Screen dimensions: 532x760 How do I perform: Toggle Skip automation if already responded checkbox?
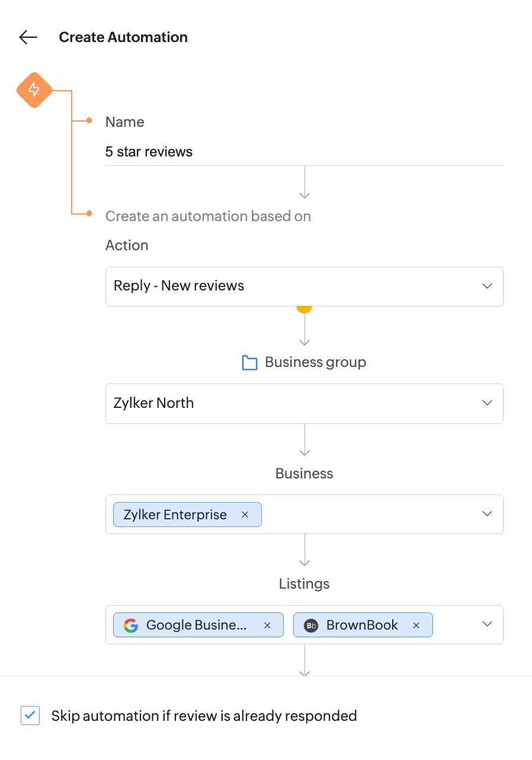(30, 716)
